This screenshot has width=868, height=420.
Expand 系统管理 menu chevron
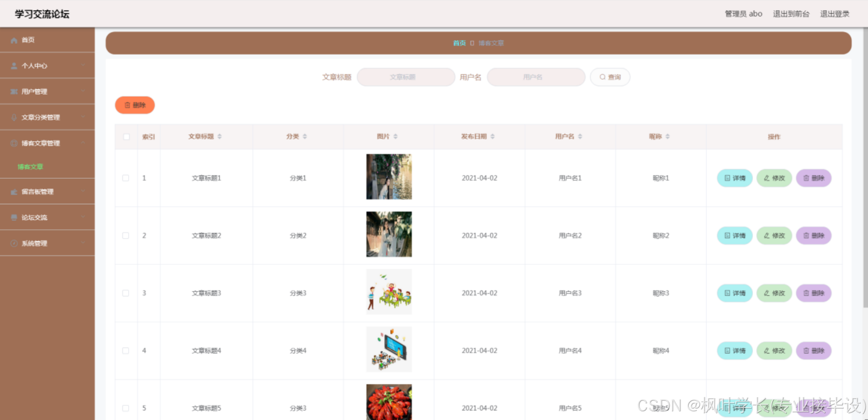click(x=83, y=243)
